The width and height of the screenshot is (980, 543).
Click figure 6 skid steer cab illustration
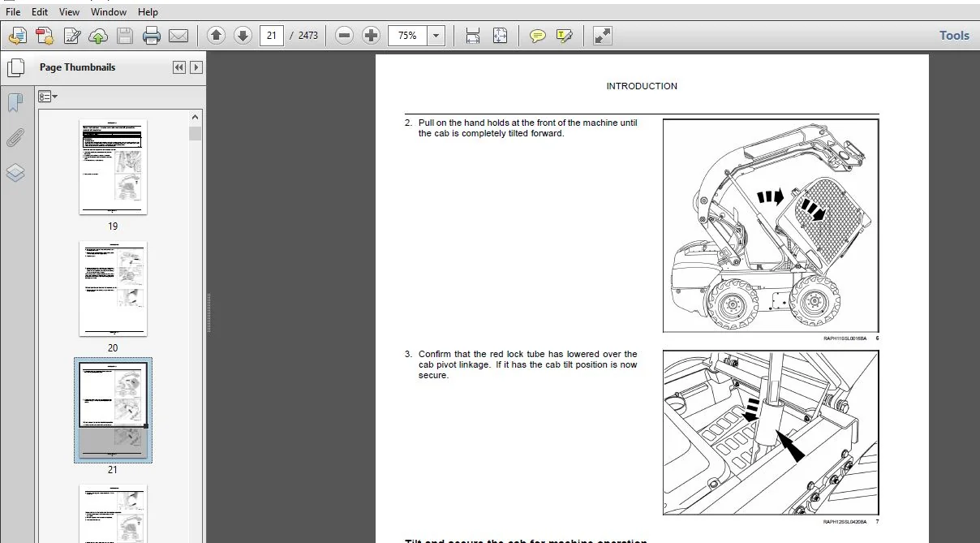pos(771,226)
